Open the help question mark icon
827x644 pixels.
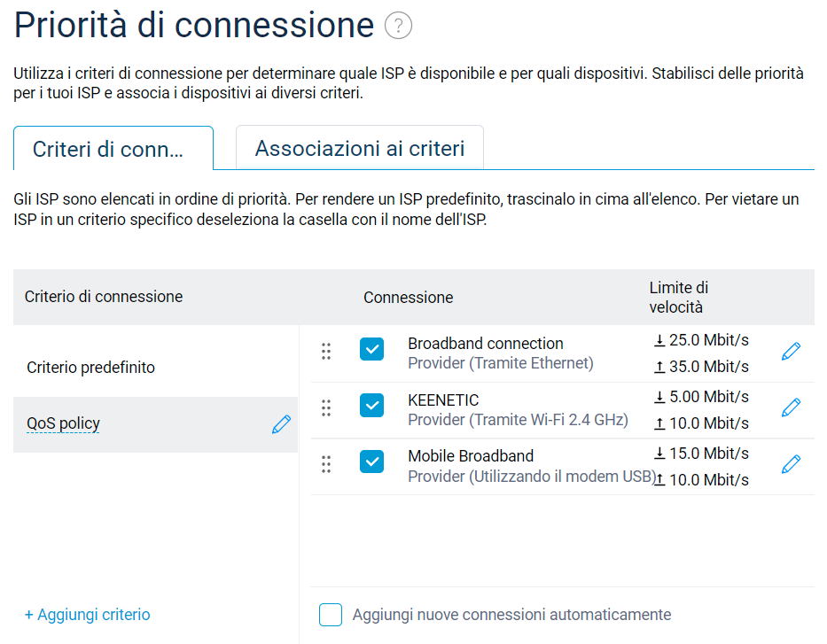click(x=399, y=26)
